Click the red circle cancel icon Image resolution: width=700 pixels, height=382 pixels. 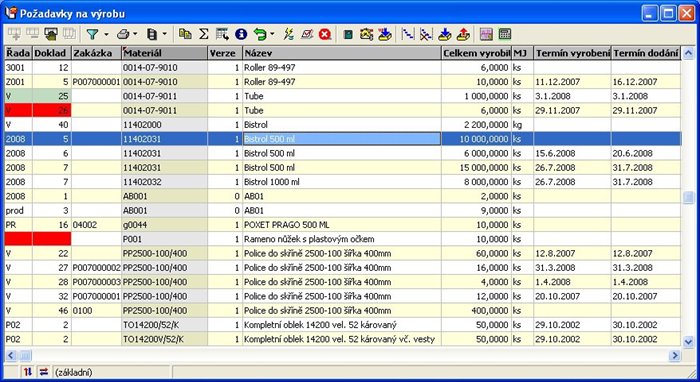[x=325, y=34]
